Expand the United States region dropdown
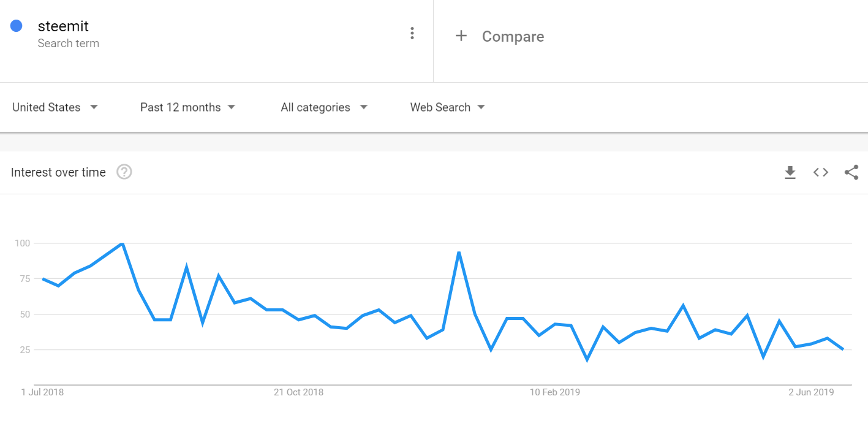 pos(56,107)
